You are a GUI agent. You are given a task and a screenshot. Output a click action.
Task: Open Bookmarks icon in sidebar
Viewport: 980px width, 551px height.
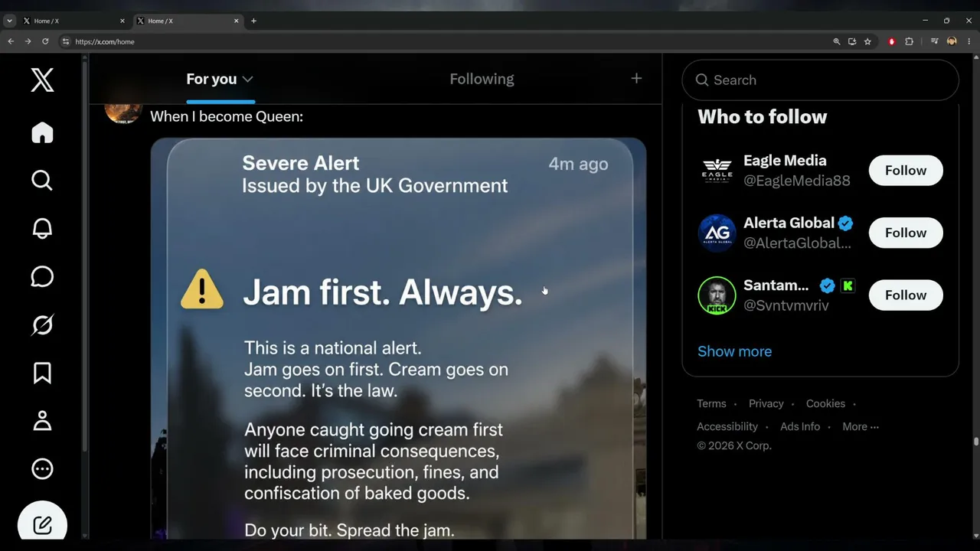42,373
